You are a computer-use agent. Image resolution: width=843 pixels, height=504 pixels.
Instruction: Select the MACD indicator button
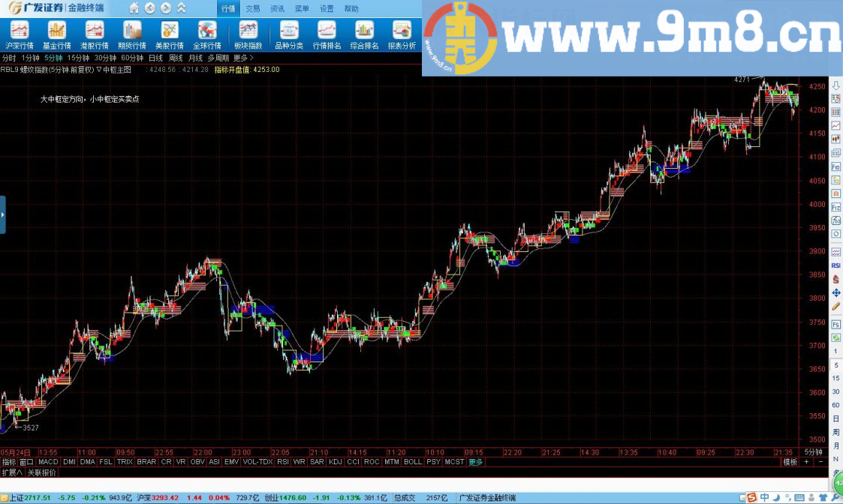[x=48, y=462]
